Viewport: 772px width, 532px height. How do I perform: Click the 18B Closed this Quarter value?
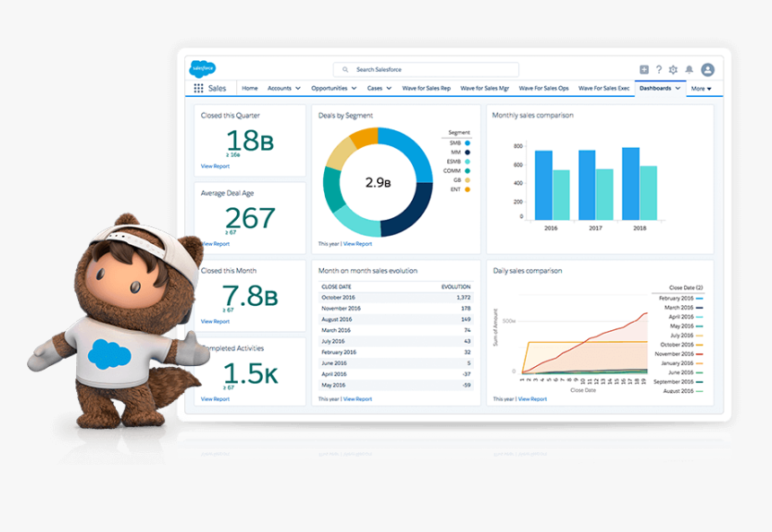250,140
